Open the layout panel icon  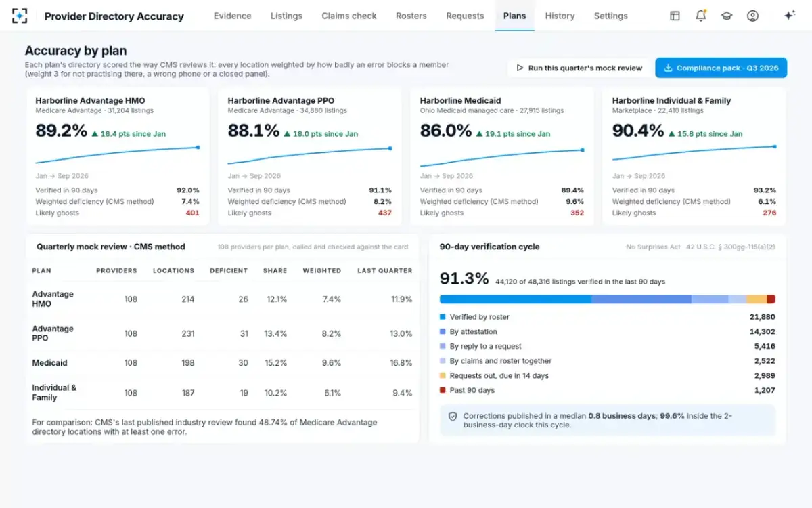tap(675, 16)
